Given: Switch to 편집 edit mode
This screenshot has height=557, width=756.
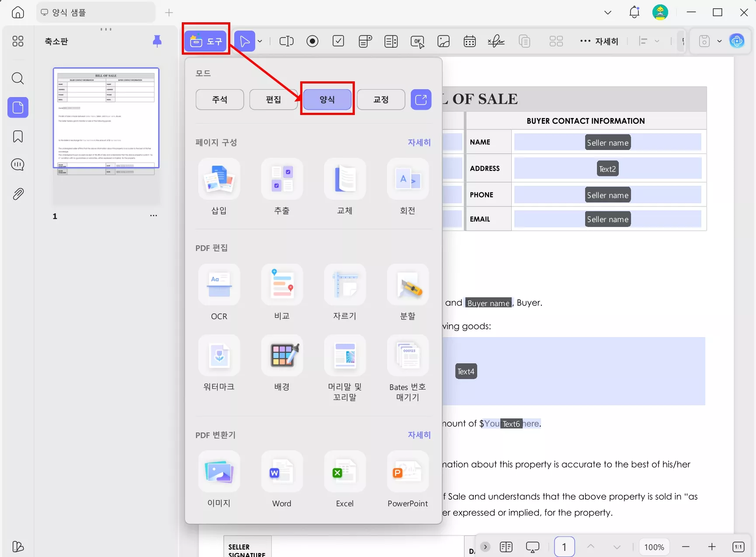Looking at the screenshot, I should pos(274,100).
